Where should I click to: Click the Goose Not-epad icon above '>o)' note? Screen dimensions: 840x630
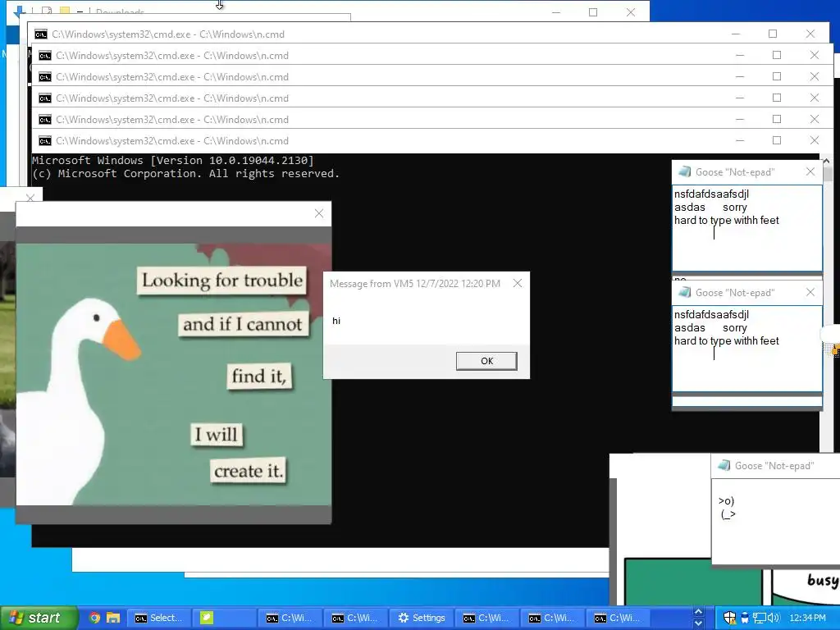pyautogui.click(x=724, y=465)
